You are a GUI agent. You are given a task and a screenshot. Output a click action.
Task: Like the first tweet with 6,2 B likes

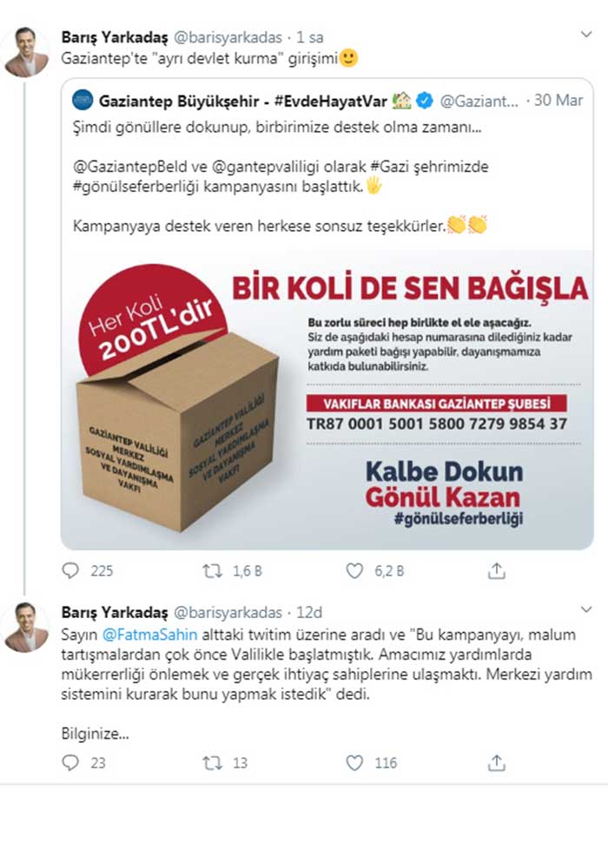(354, 570)
